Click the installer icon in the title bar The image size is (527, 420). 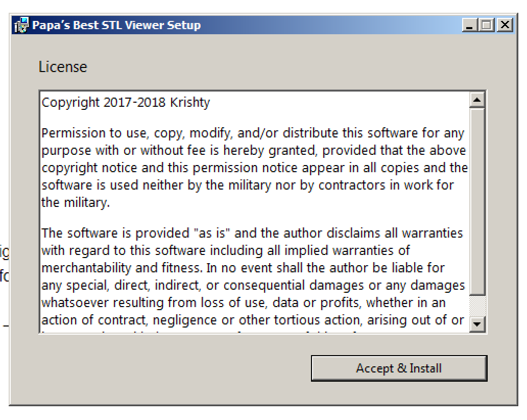click(x=21, y=25)
